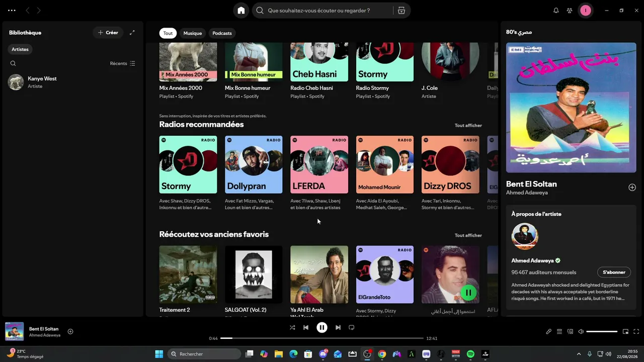This screenshot has width=644, height=362.
Task: Click the Bent El Soltan title in sidebar
Action: (x=531, y=184)
